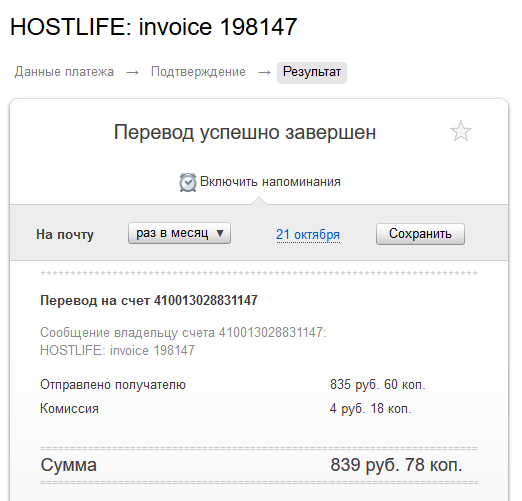522x501 pixels.
Task: Click arrow icon before the Результат step
Action: pos(264,72)
